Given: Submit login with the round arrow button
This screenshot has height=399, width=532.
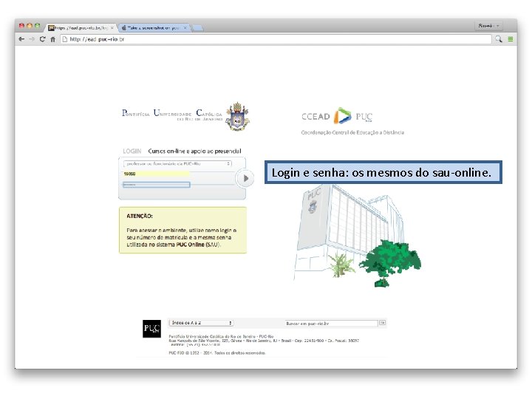Looking at the screenshot, I should (245, 178).
